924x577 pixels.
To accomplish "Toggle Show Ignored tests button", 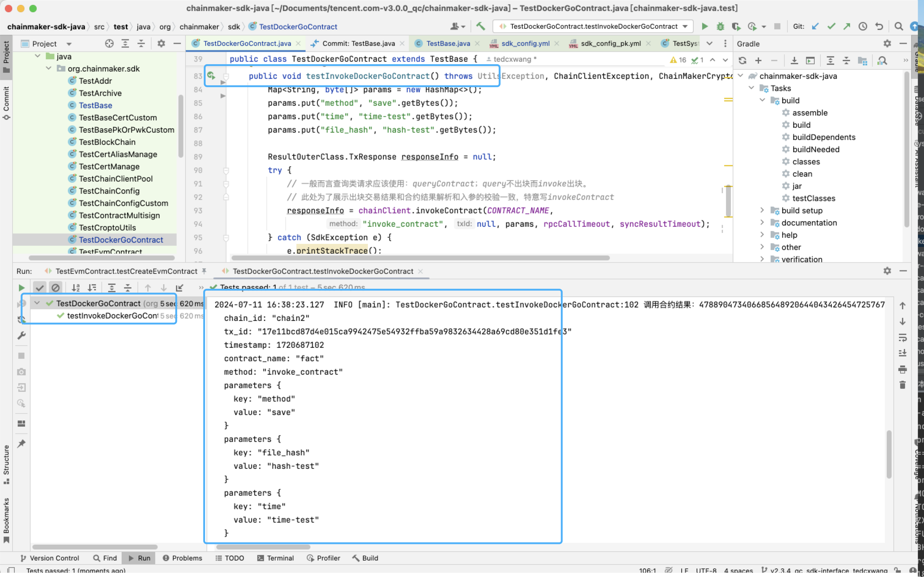I will pos(56,288).
